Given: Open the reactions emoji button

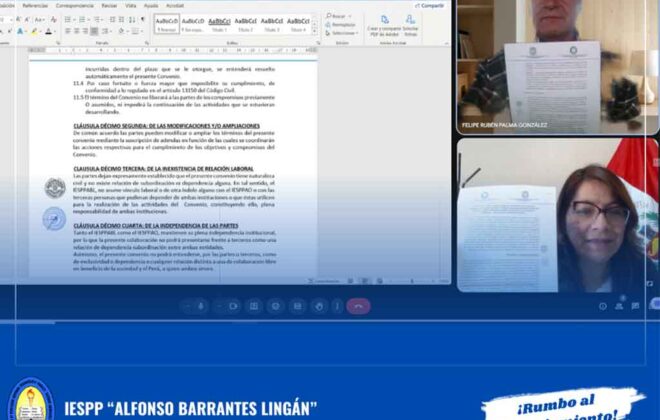Looking at the screenshot, I should click(x=274, y=306).
